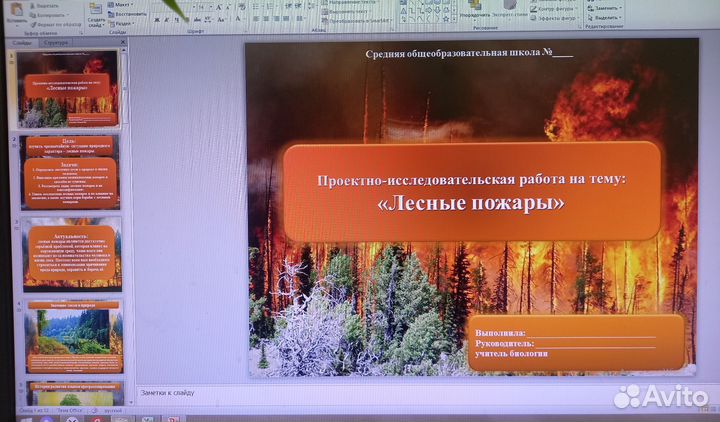
Task: Switch to the Слайды pane tab
Action: 22,43
